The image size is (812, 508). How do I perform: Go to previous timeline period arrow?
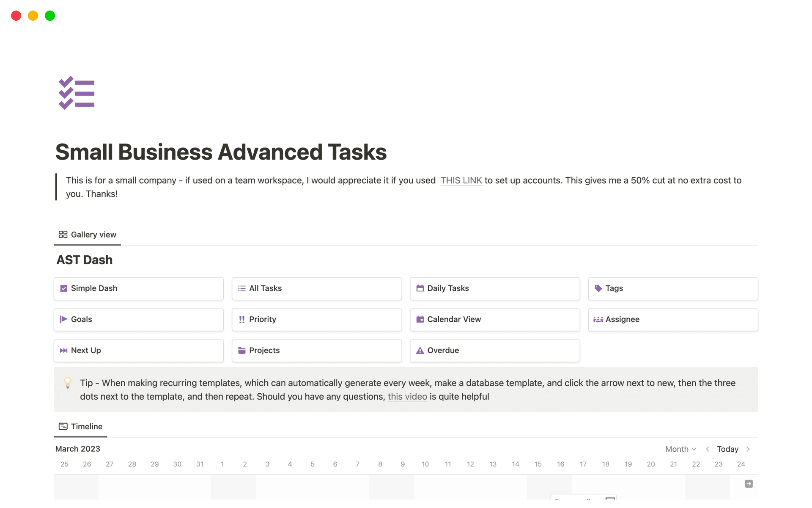(708, 449)
